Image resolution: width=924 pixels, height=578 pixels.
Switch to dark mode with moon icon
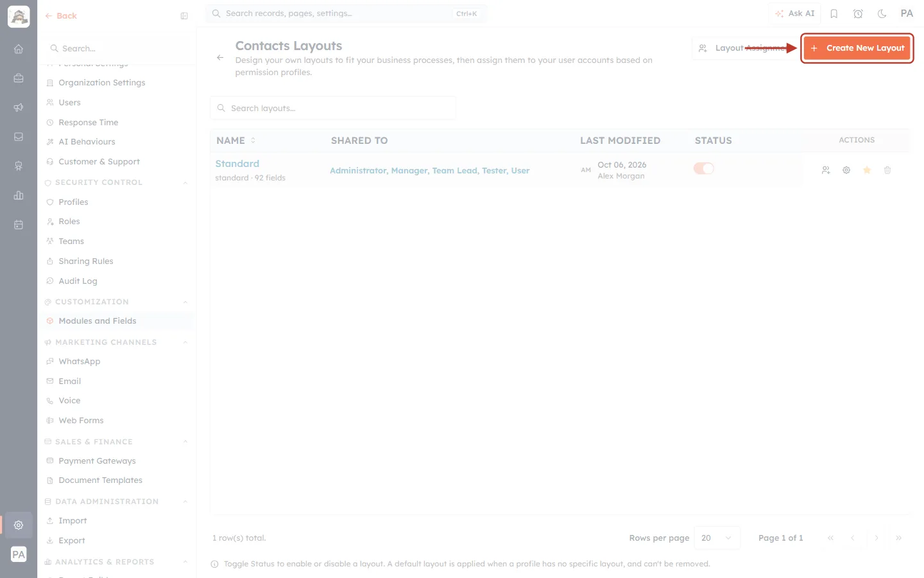tap(882, 13)
